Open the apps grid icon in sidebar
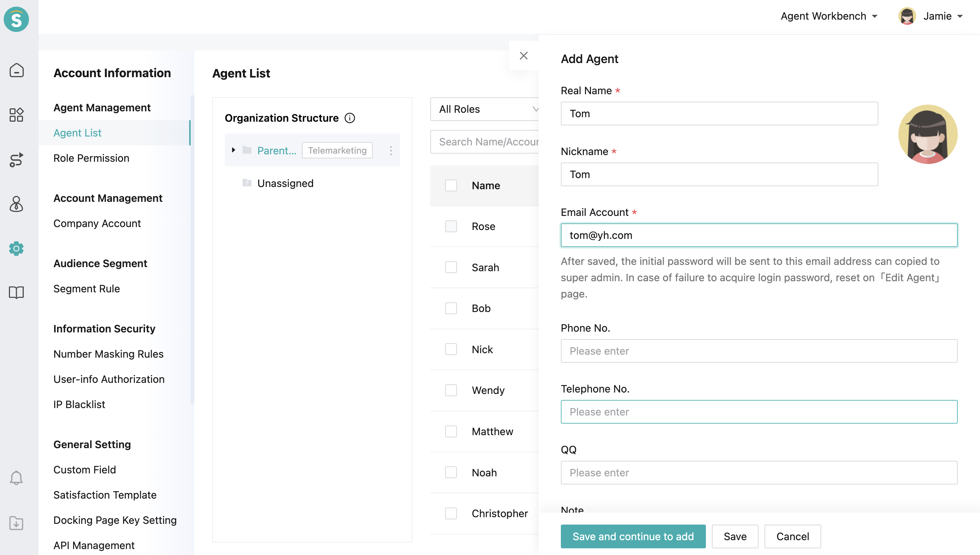980x555 pixels. click(x=16, y=115)
